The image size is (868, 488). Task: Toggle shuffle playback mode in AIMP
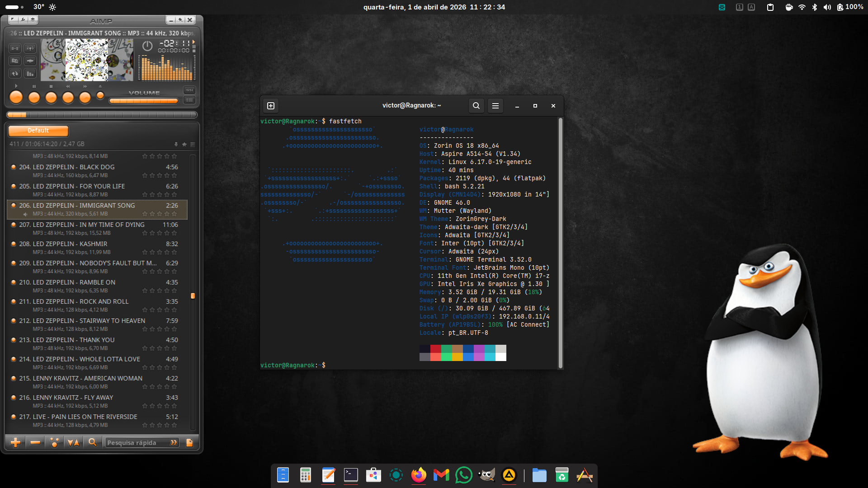[x=30, y=48]
